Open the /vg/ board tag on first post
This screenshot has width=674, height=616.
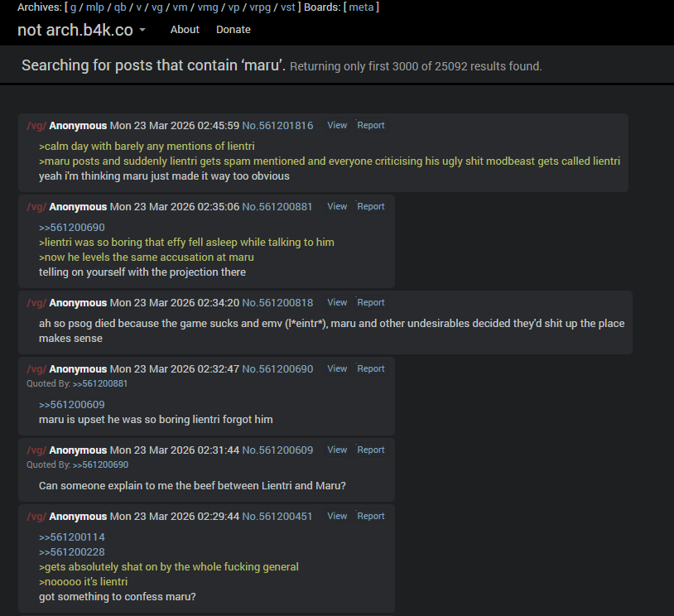[x=36, y=126]
